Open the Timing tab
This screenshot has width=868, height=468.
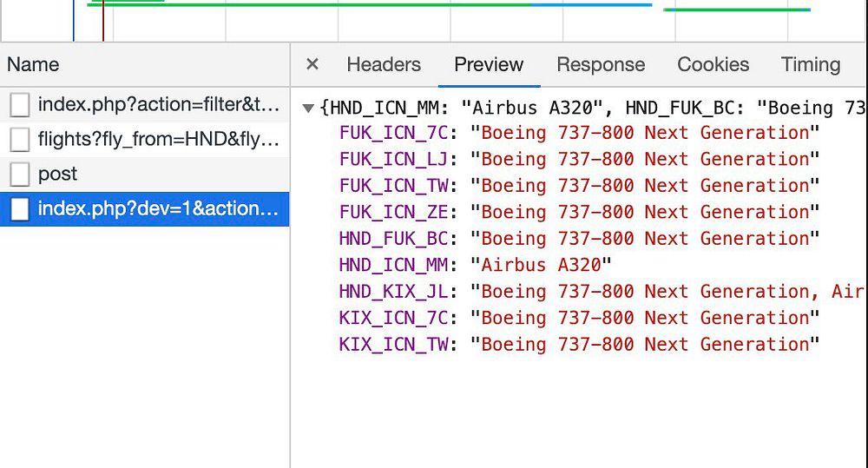tap(811, 64)
